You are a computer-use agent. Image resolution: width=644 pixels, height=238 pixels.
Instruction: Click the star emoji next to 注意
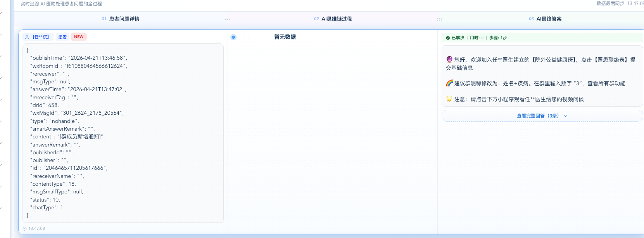pos(449,99)
